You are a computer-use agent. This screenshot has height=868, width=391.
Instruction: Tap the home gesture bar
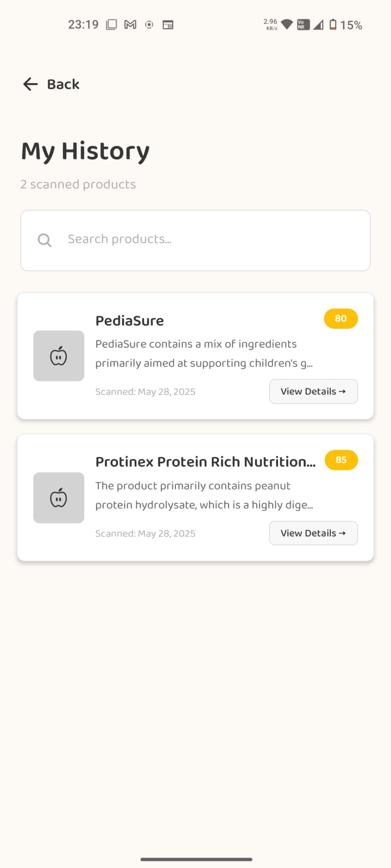tap(196, 859)
